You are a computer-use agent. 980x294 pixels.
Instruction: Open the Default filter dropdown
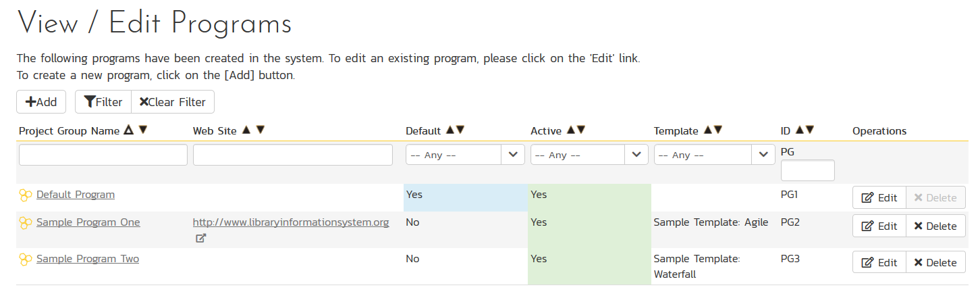(x=465, y=155)
